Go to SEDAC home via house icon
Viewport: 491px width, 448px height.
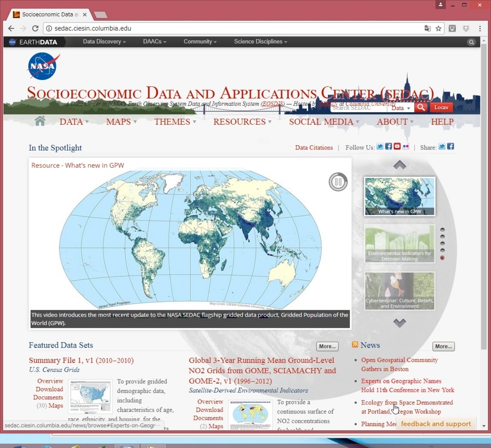coord(40,121)
